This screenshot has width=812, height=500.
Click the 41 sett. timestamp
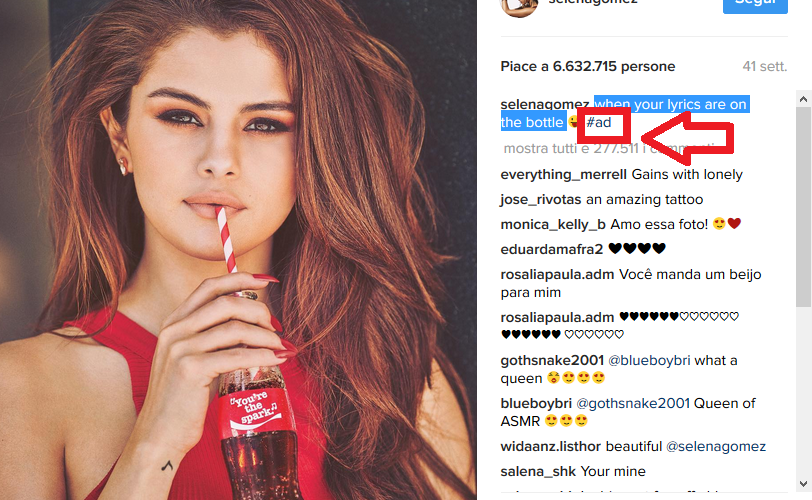[764, 67]
